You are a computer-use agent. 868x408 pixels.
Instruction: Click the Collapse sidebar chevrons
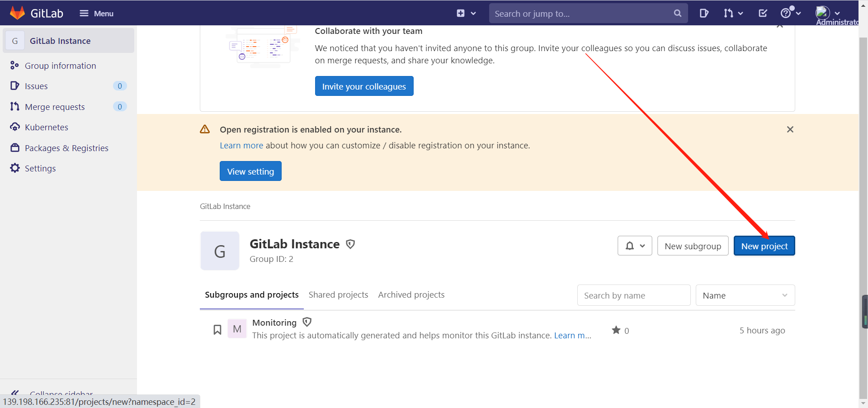click(15, 393)
